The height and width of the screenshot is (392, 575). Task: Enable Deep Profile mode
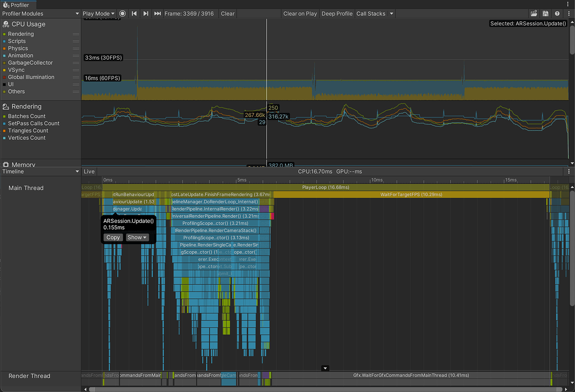[x=336, y=13]
